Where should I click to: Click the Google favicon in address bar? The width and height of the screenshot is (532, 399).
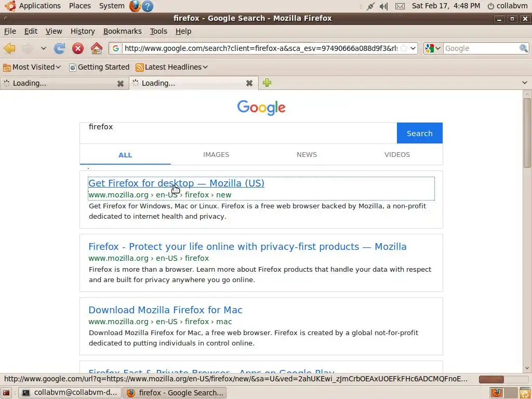116,48
